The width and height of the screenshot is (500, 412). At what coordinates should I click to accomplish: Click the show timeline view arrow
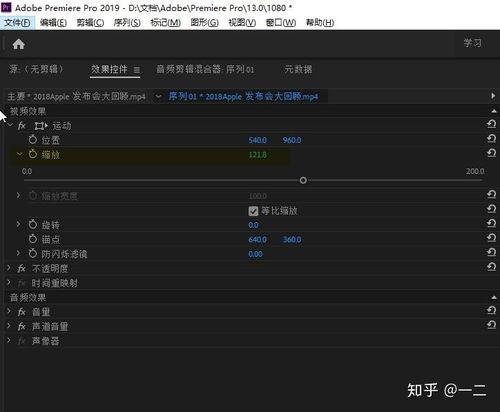pyautogui.click(x=493, y=96)
